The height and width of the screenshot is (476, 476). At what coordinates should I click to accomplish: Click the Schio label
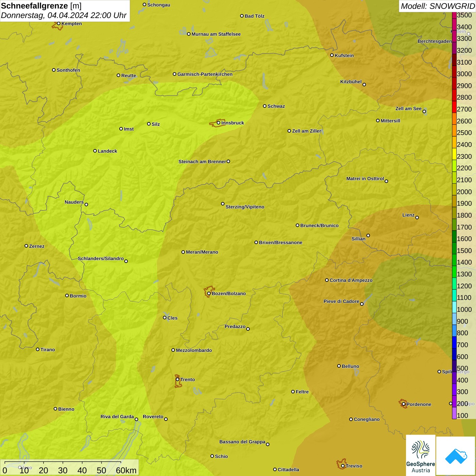[221, 456]
